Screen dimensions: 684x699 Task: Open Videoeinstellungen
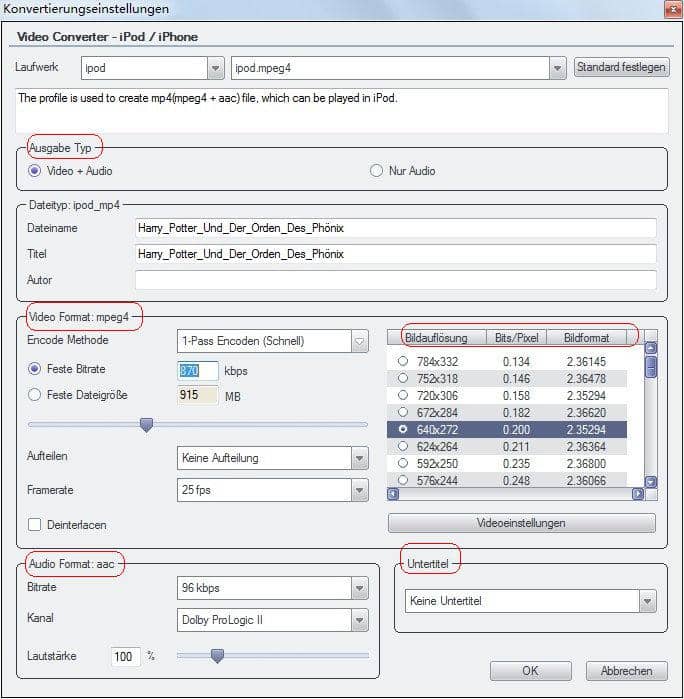[x=522, y=523]
